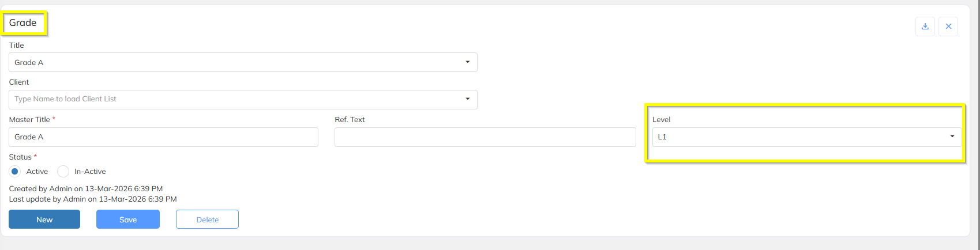Set status to In-Active
The image size is (980, 250).
tap(63, 172)
